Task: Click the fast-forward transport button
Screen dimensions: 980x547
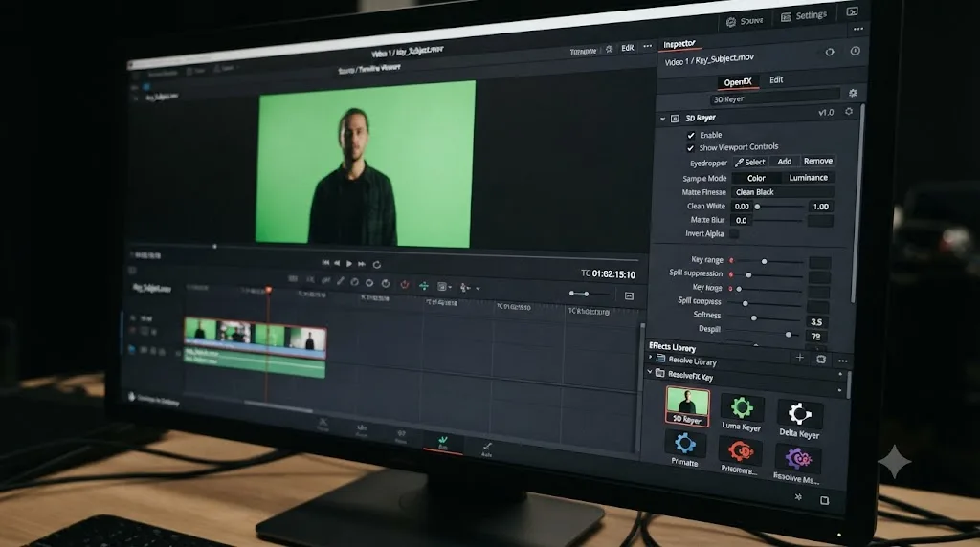Action: (x=361, y=264)
